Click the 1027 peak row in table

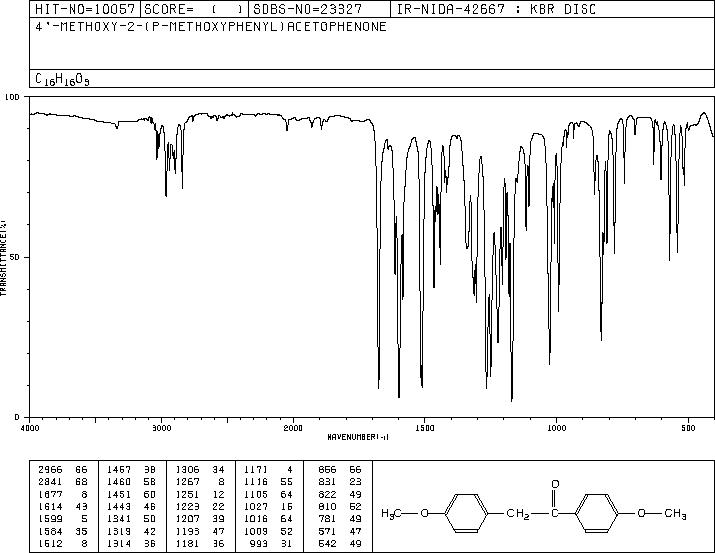(x=269, y=506)
